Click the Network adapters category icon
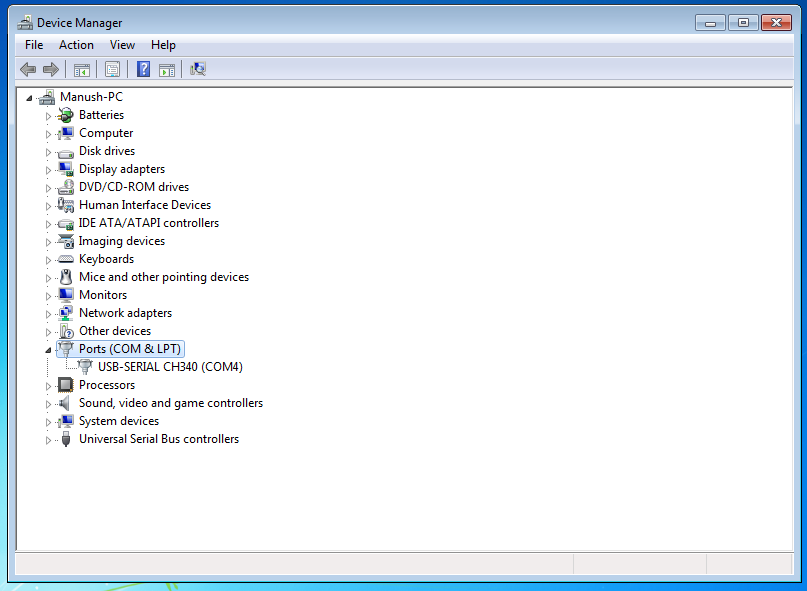807x591 pixels. pyautogui.click(x=64, y=312)
